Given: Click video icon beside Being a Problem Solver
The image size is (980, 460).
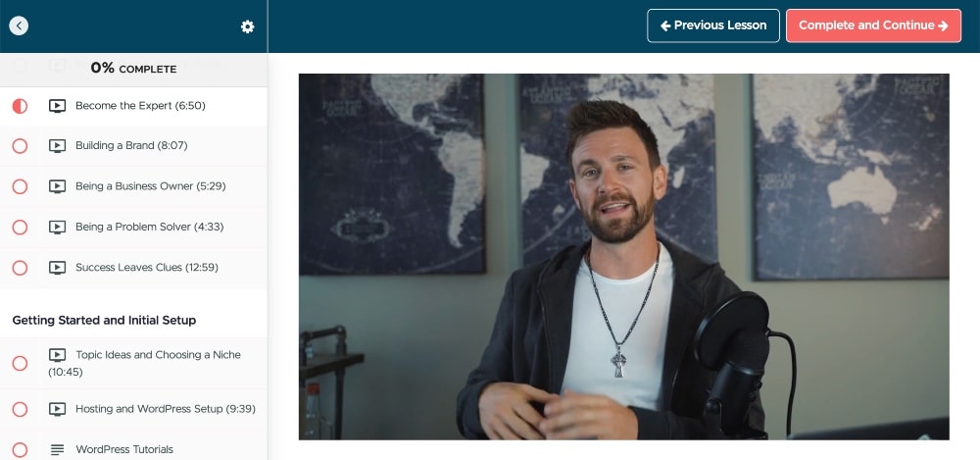Looking at the screenshot, I should point(57,228).
